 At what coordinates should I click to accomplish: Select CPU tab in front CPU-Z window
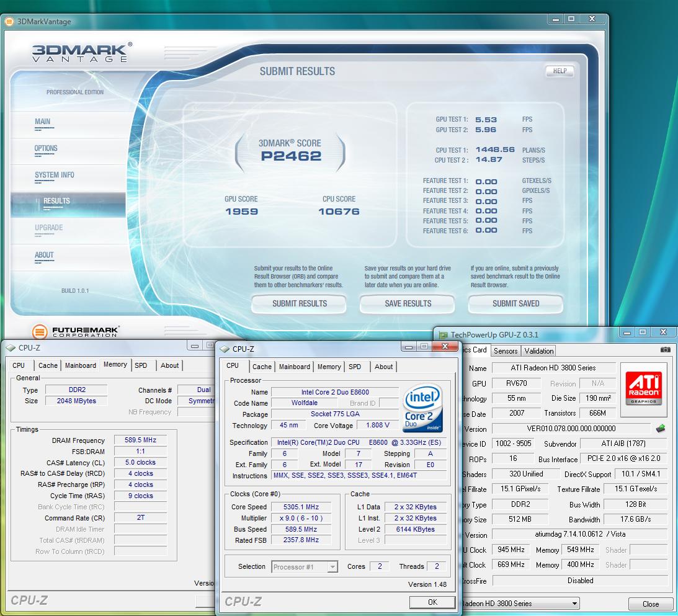[233, 366]
